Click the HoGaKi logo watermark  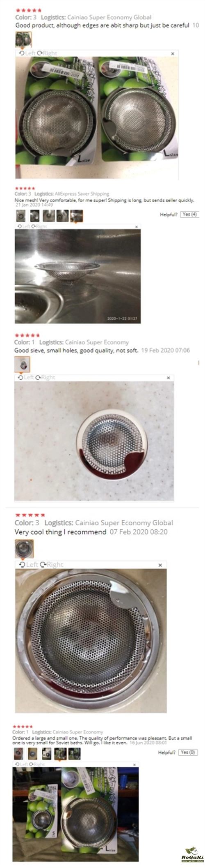tap(192, 854)
